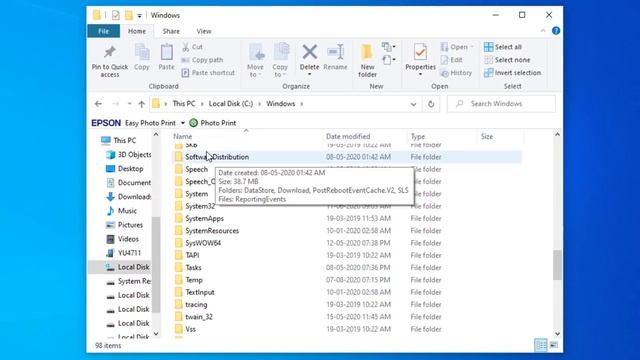Select Pictures in navigation pane
The width and height of the screenshot is (640, 360).
(124, 225)
